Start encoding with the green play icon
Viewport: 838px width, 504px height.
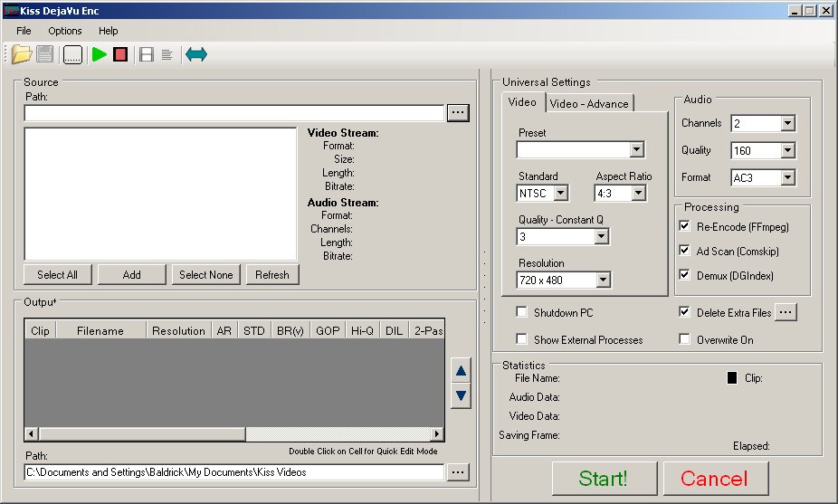99,54
